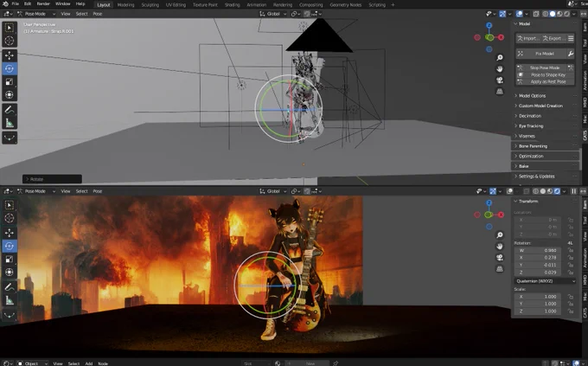Select the Scale tool in upper viewport toolbar
588x366 pixels.
pos(10,82)
